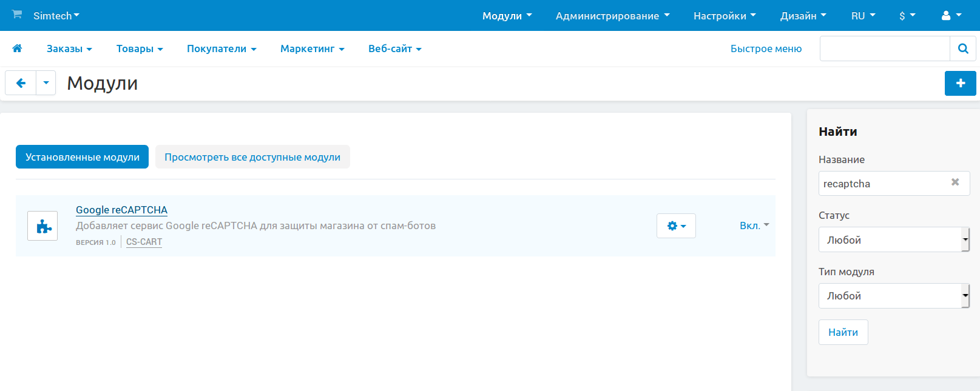Click the shopping cart icon near Simtech
This screenshot has height=391, width=980.
click(x=17, y=15)
